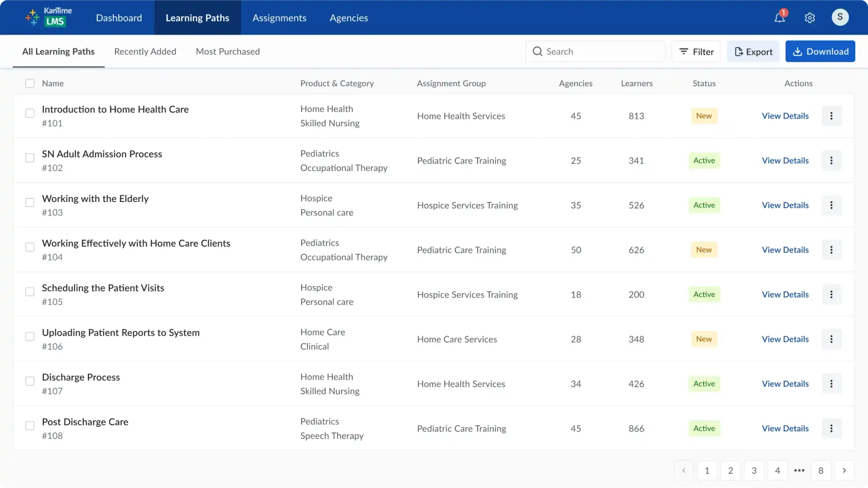
Task: Click the Working with the Elderly title
Action: (x=95, y=198)
